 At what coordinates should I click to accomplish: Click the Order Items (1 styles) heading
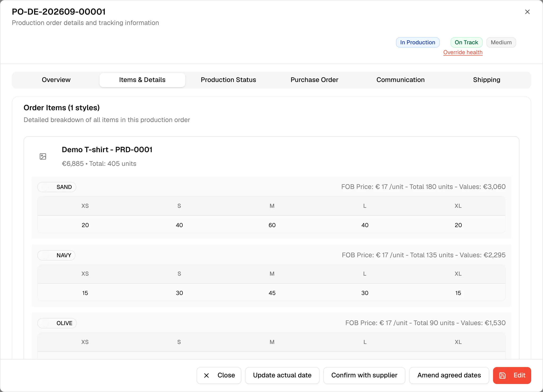(x=62, y=108)
